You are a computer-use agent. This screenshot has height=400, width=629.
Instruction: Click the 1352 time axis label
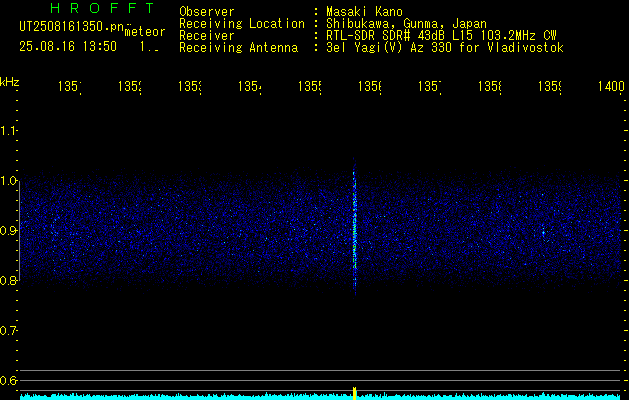click(x=130, y=87)
